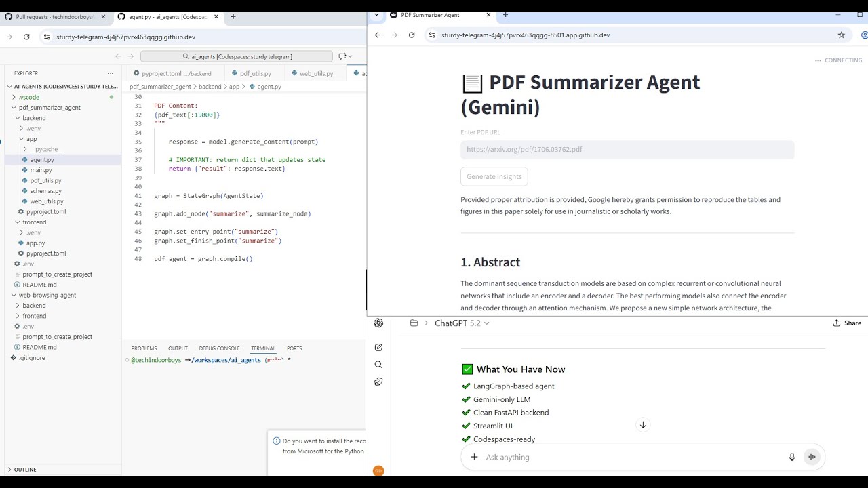Click the ai_agents Codespaces command search box
Viewport: 868px width, 488px height.
(237, 56)
